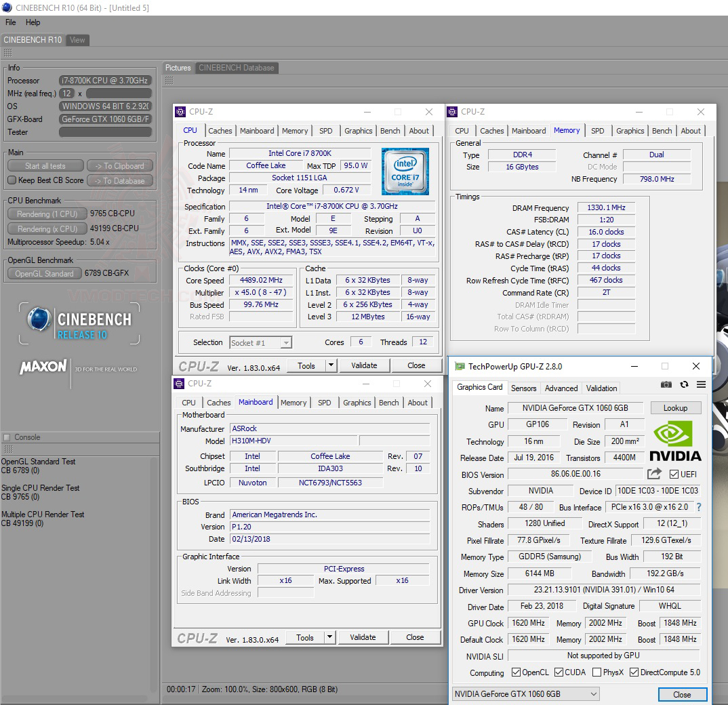Click Validate in the Mainboard CPU-Z window
The height and width of the screenshot is (705, 728).
point(363,637)
